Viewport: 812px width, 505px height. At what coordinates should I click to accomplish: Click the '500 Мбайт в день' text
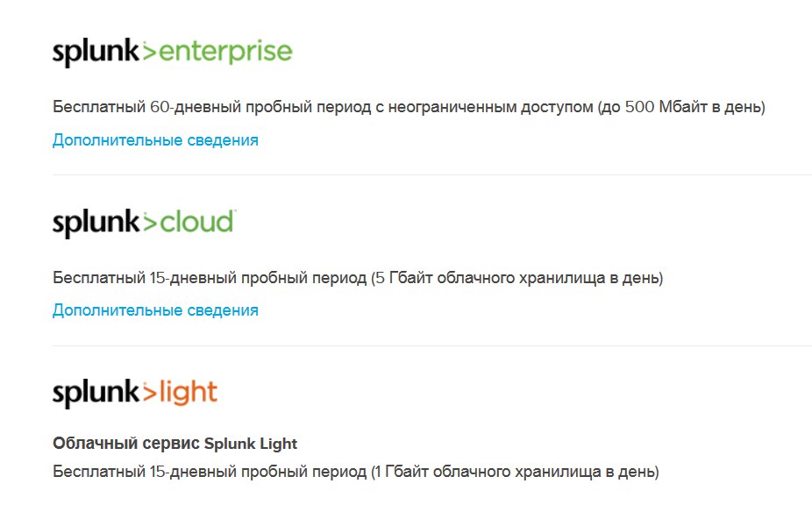click(693, 108)
